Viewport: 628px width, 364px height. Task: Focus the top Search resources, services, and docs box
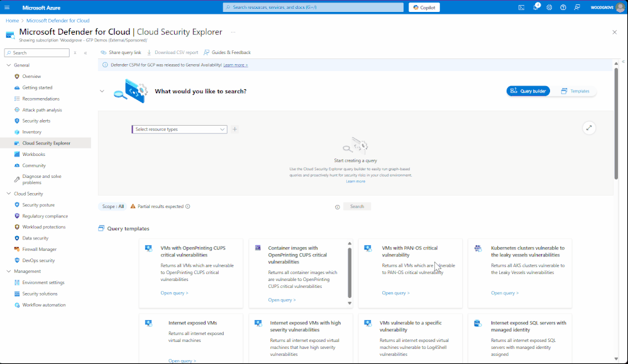(x=313, y=7)
